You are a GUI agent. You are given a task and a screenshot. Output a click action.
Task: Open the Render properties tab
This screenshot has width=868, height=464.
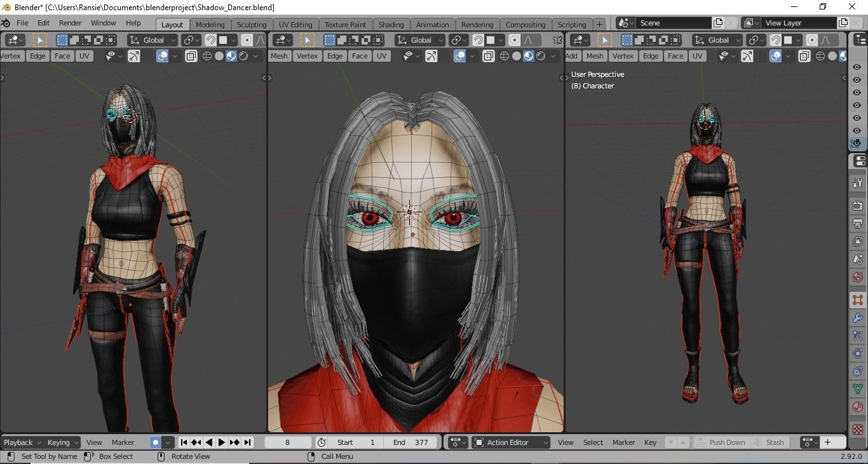(857, 205)
